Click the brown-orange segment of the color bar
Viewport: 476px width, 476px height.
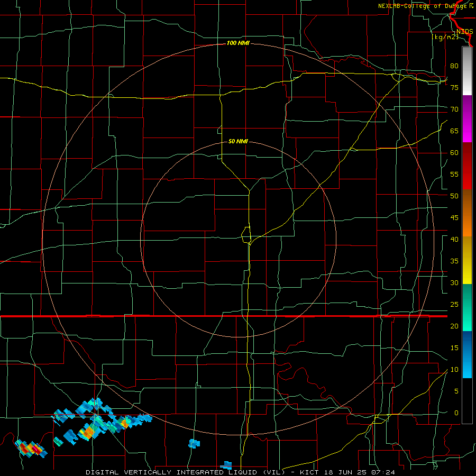(x=467, y=213)
